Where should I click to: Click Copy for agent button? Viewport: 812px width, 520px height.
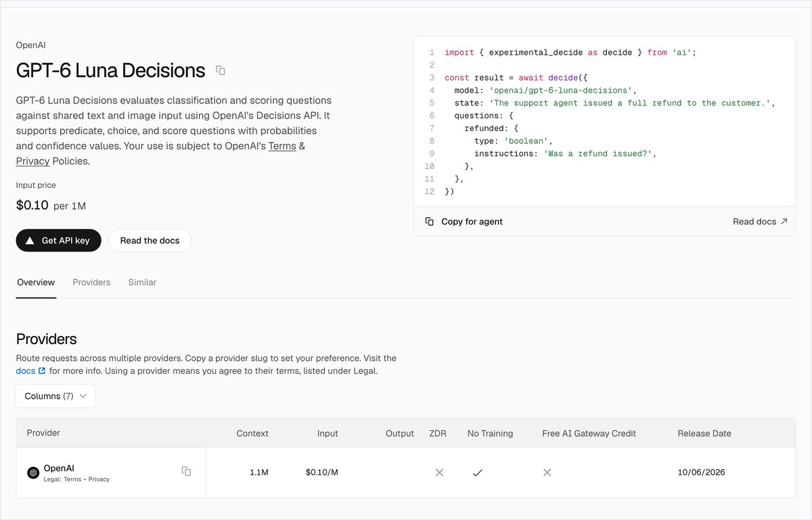(464, 222)
